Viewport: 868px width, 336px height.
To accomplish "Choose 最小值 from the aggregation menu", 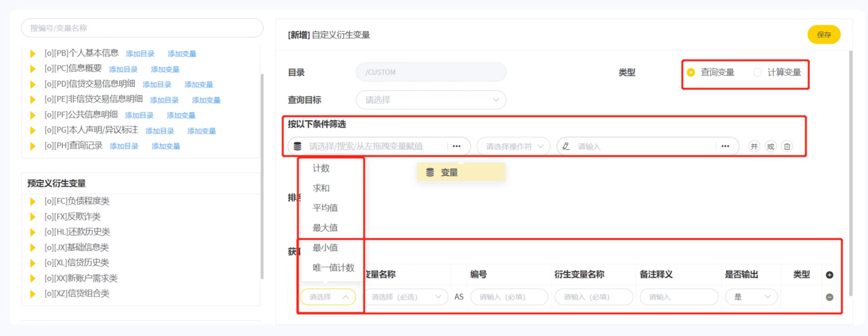I will pos(325,248).
